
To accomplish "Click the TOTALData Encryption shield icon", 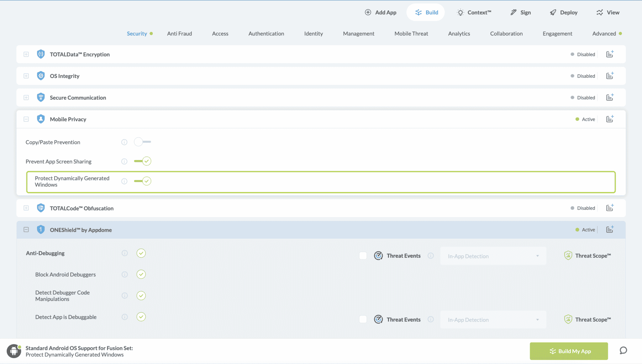I will tap(41, 54).
